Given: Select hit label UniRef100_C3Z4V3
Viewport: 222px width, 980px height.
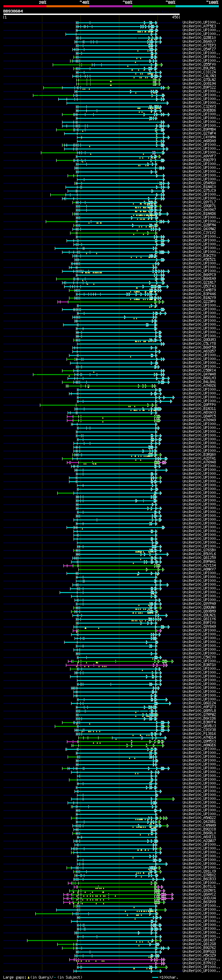Looking at the screenshot, I should pos(199,107).
